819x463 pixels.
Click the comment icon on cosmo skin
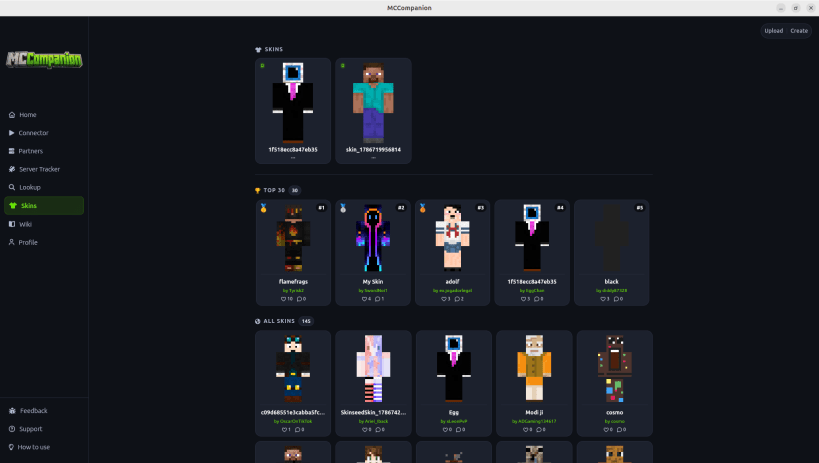click(619, 430)
